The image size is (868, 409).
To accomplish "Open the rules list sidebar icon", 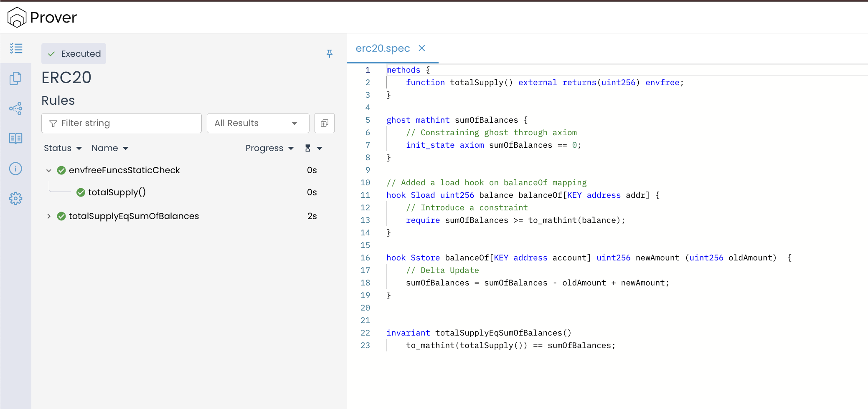I will pyautogui.click(x=16, y=48).
